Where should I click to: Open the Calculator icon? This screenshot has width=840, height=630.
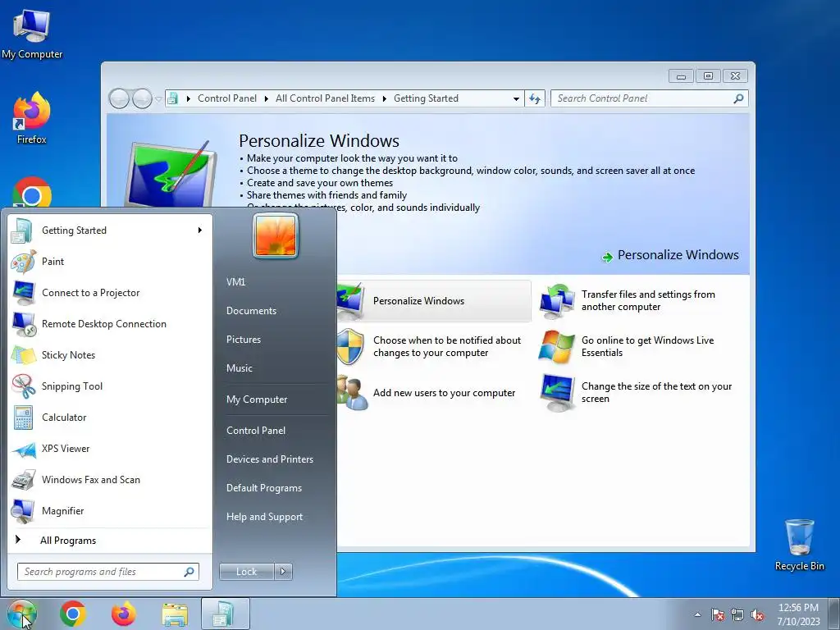point(23,418)
